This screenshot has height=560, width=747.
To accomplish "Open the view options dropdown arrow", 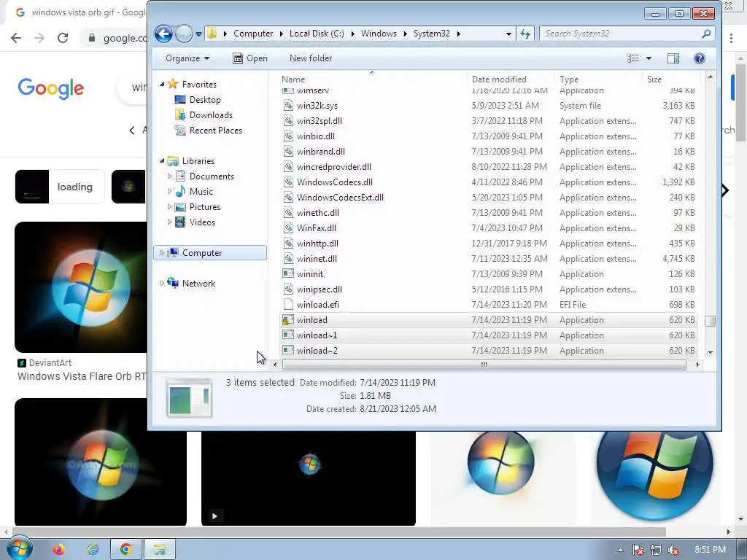I will tap(649, 58).
